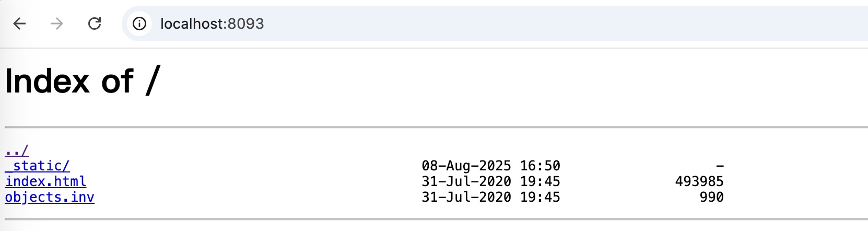Open the index.html file link
This screenshot has height=231, width=868.
45,181
